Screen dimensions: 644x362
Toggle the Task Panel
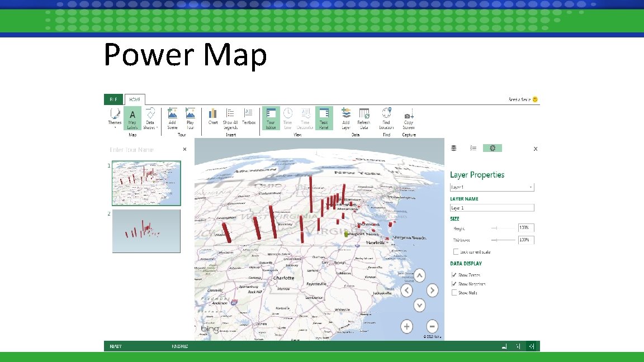(324, 118)
